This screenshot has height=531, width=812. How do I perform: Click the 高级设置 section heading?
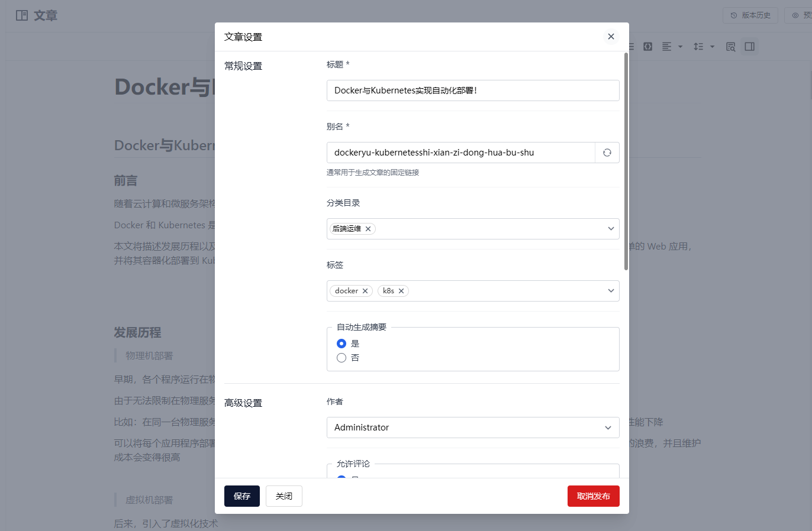coord(243,403)
